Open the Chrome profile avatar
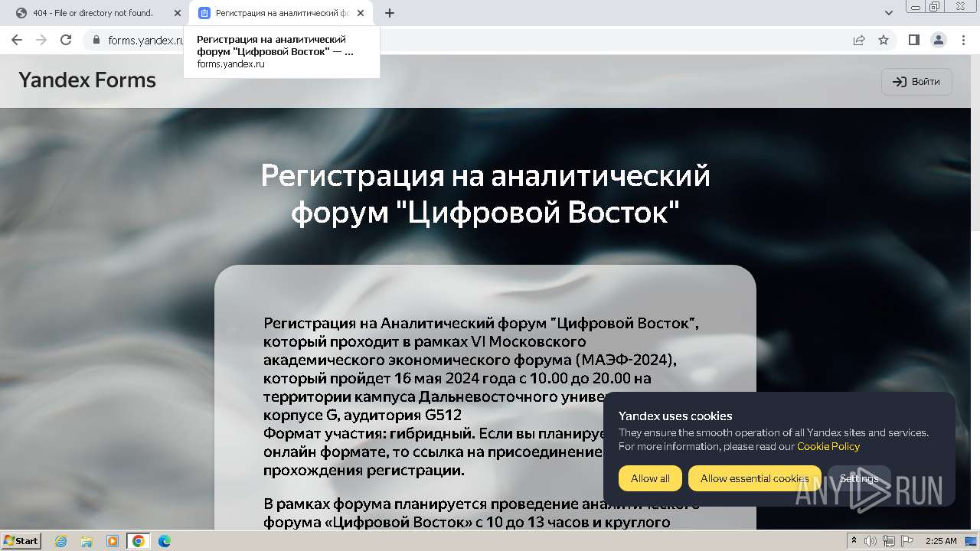Screen dimensions: 980x551 [938, 40]
